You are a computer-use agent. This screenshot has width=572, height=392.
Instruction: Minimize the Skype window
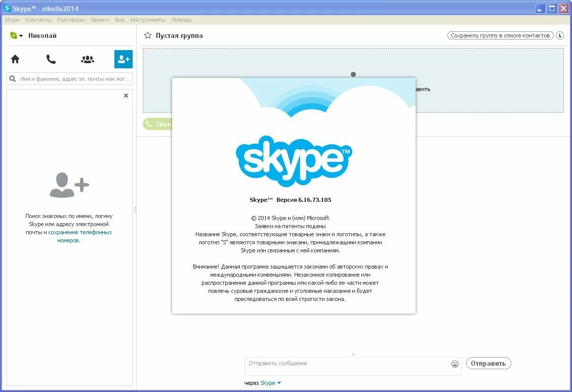540,9
